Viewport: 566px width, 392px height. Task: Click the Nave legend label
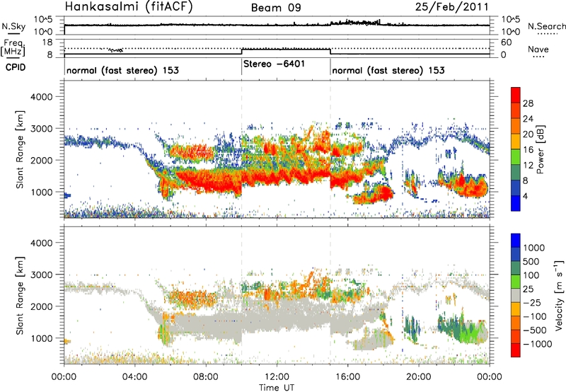coord(538,49)
